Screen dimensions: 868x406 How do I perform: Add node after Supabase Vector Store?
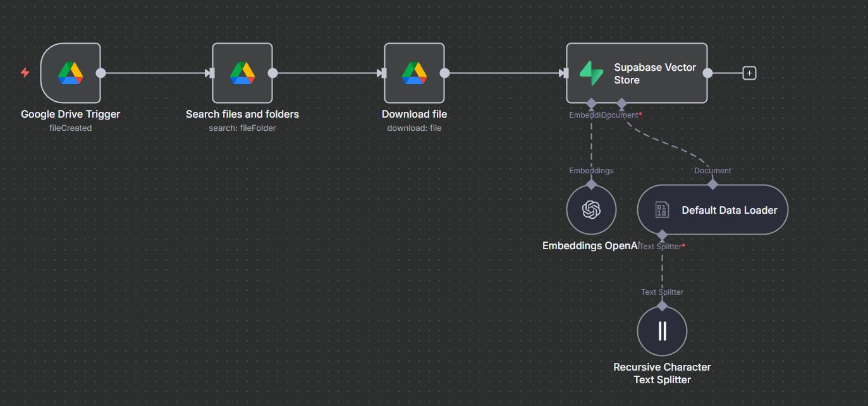[749, 73]
